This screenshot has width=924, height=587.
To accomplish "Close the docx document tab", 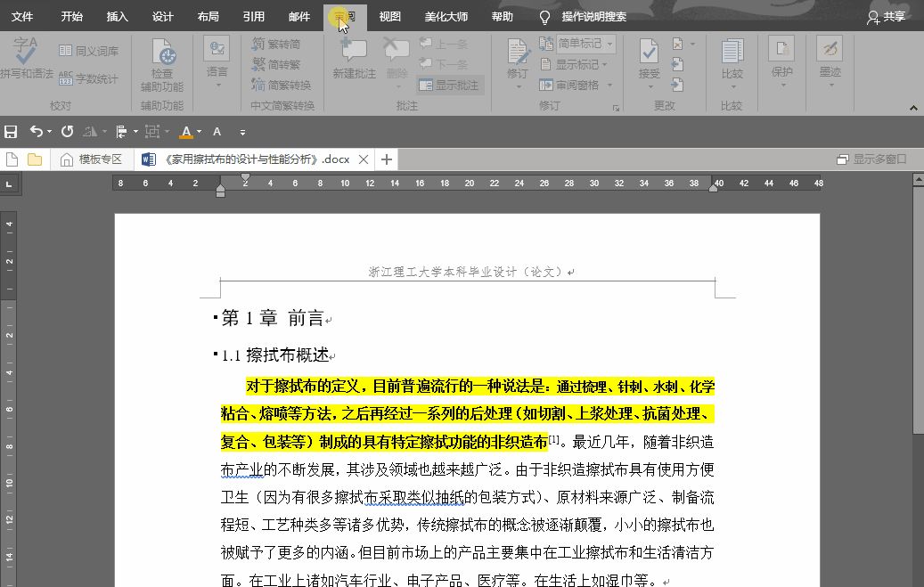I will 364,159.
